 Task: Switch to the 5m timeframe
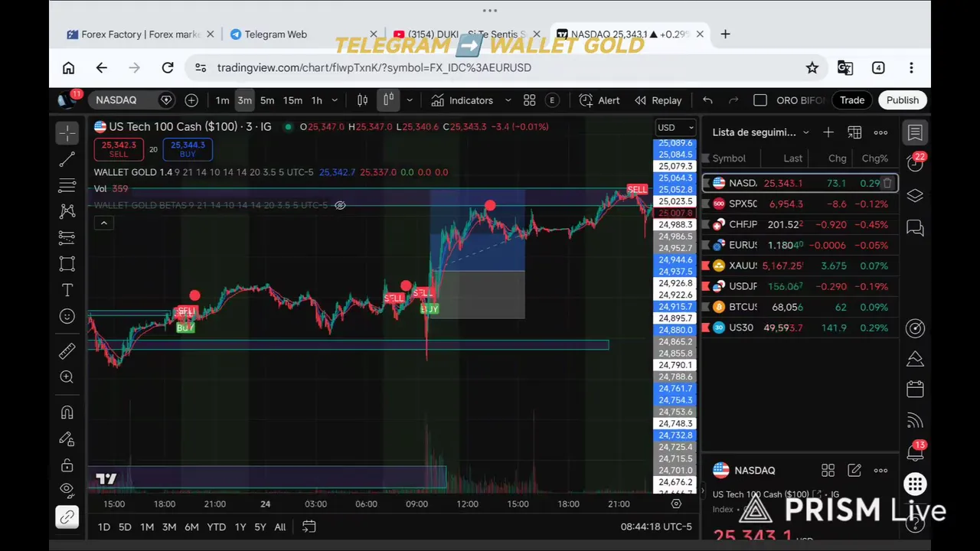pos(267,100)
